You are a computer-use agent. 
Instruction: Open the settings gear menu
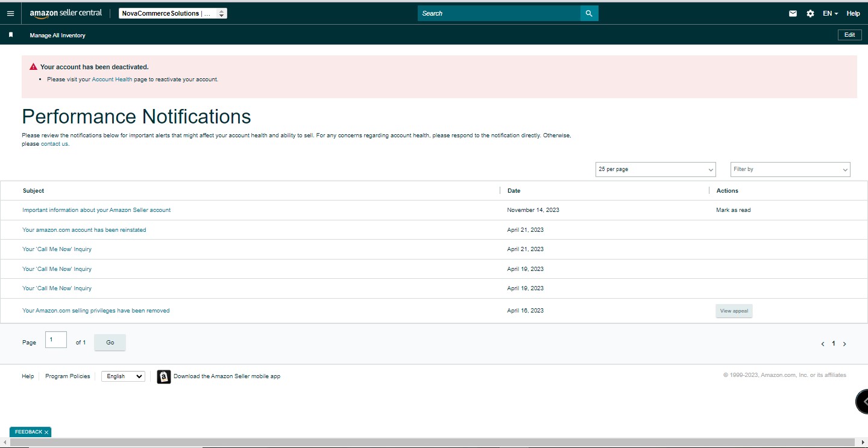tap(810, 13)
